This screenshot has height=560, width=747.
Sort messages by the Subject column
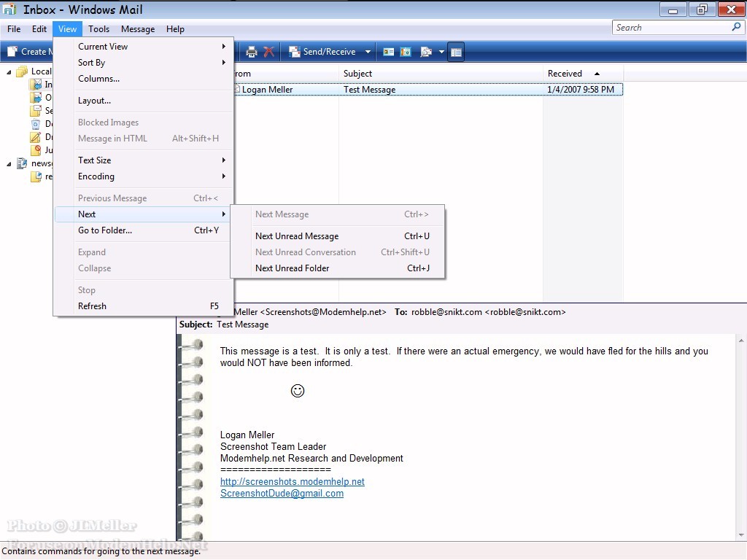[x=441, y=74]
